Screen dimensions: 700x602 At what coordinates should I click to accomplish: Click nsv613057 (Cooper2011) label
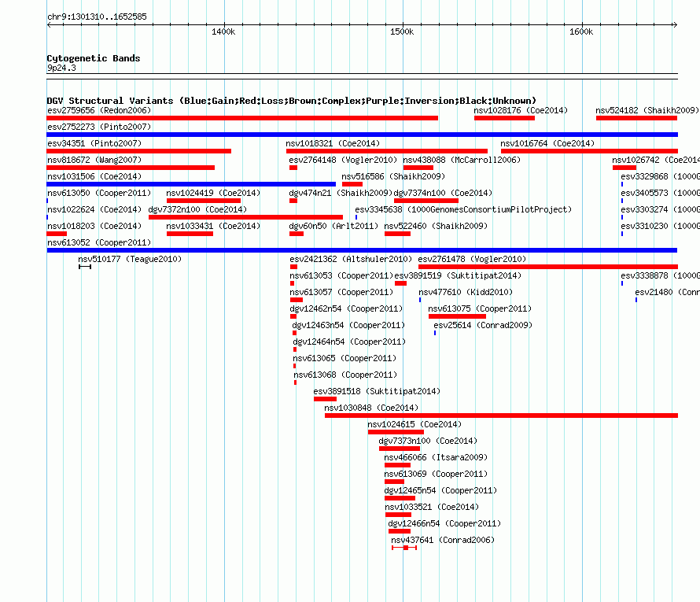coord(341,292)
